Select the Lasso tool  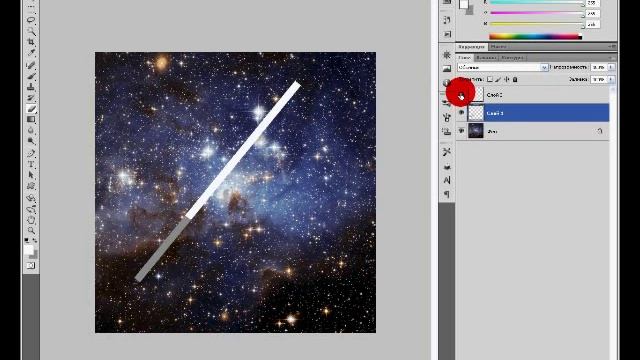[31, 20]
